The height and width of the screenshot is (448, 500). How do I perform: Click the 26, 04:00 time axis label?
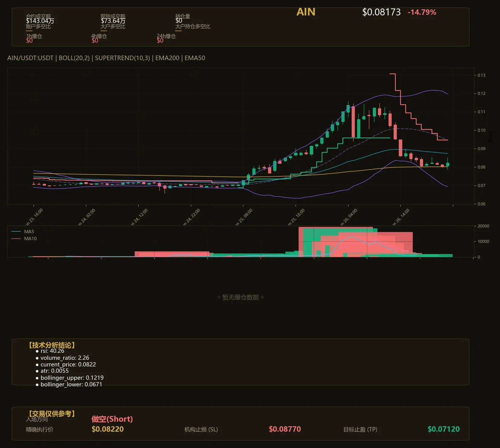(x=349, y=217)
